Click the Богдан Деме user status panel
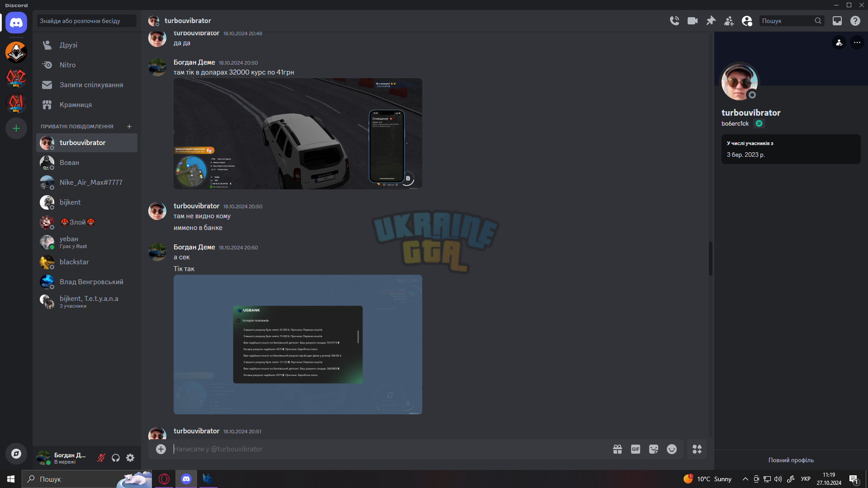Viewport: 868px width, 488px height. [64, 458]
